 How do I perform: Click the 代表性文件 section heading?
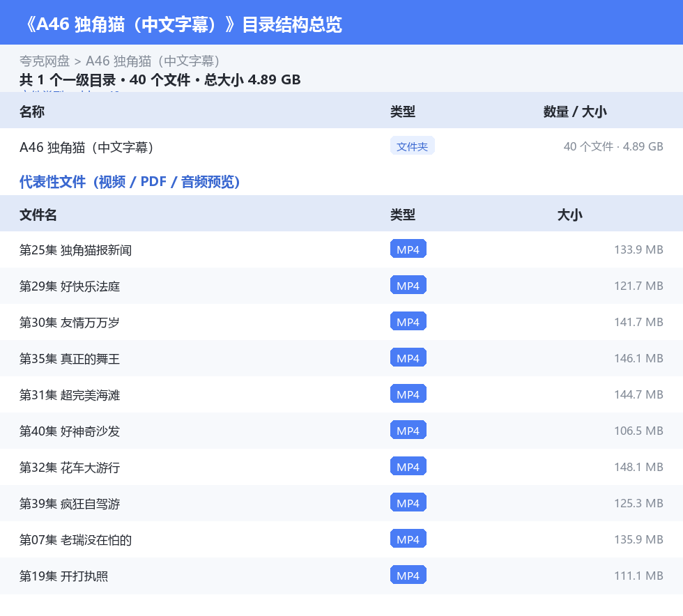(130, 182)
